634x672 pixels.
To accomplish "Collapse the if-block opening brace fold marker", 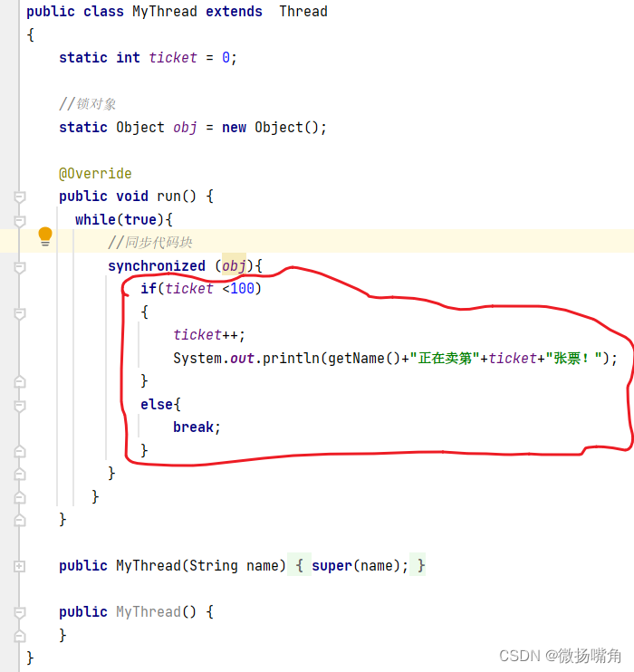I will click(19, 313).
